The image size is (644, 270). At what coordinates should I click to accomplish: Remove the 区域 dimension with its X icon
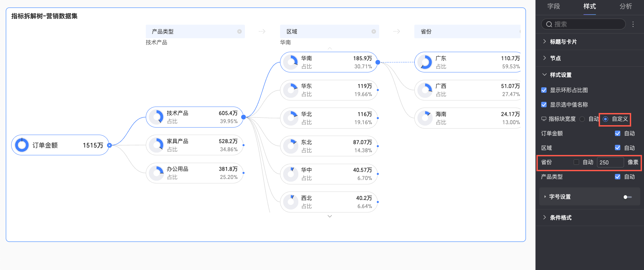pyautogui.click(x=374, y=31)
